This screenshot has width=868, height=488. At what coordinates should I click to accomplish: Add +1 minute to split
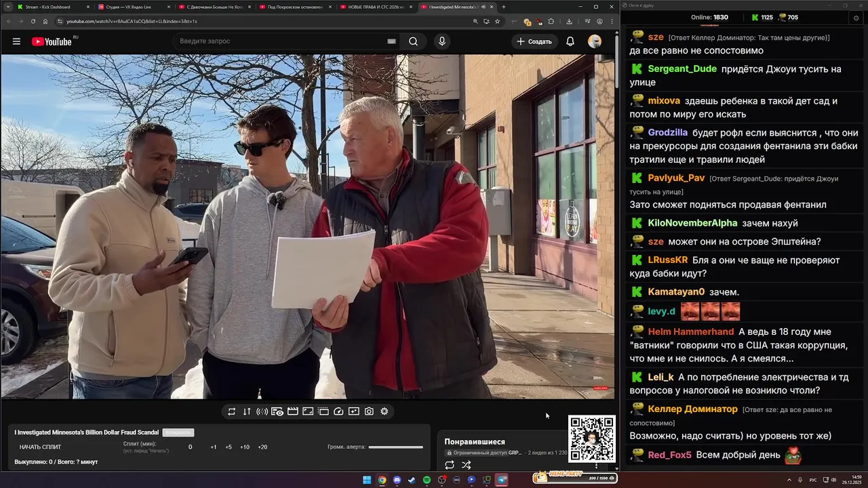click(214, 447)
